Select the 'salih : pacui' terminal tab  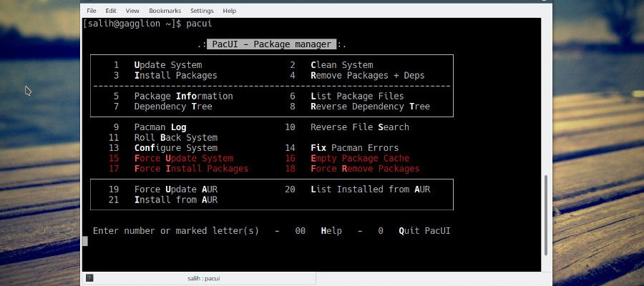[x=203, y=278]
